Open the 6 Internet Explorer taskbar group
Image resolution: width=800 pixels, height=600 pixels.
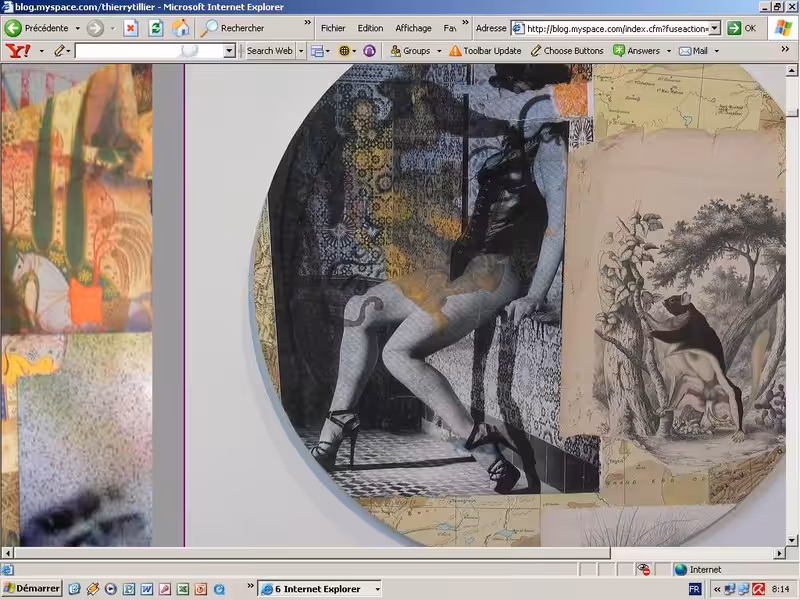320,589
